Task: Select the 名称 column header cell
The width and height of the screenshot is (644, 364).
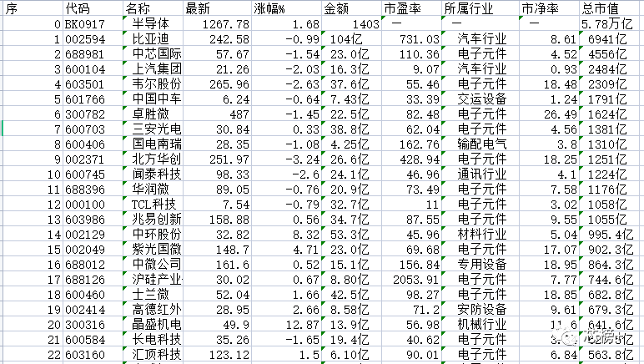Action: (153, 8)
